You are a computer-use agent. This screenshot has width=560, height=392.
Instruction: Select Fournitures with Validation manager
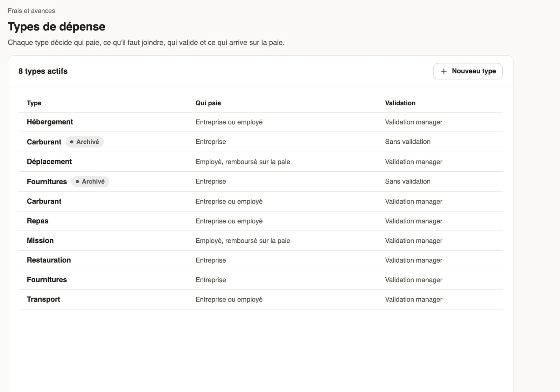pyautogui.click(x=260, y=280)
